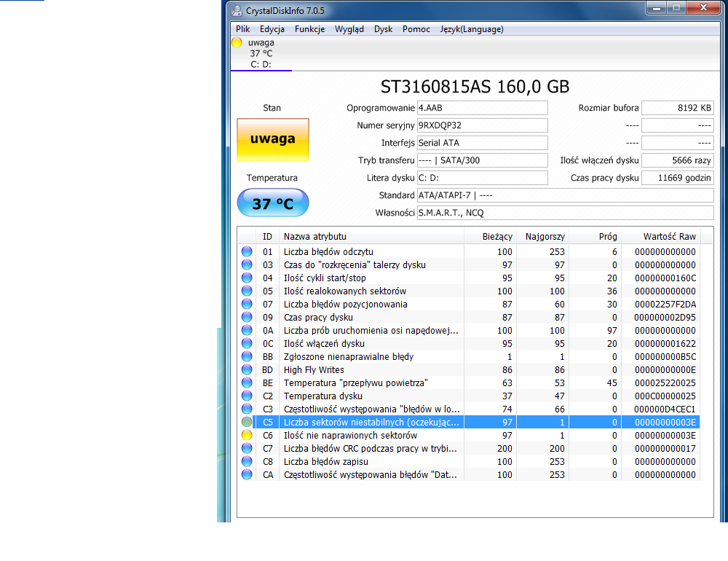Click the status dot for attribute BB

coord(247,356)
